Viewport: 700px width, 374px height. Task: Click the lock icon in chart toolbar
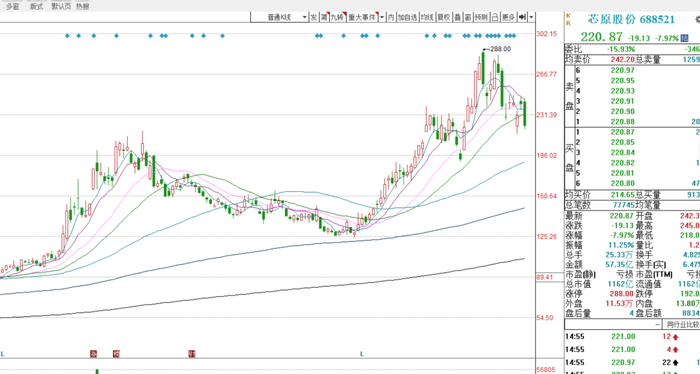(495, 17)
